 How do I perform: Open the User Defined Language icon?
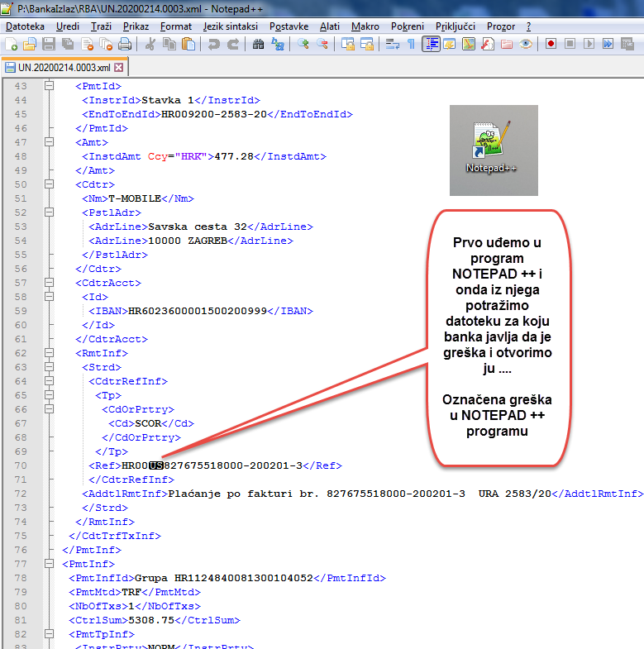(449, 44)
